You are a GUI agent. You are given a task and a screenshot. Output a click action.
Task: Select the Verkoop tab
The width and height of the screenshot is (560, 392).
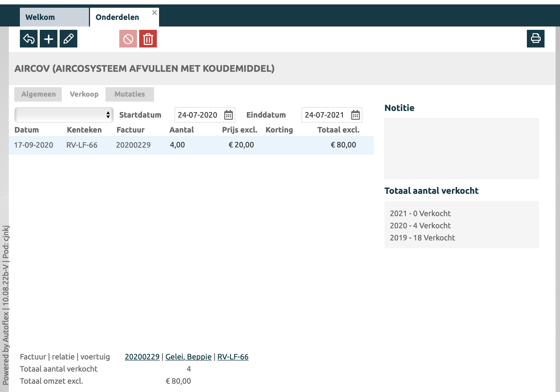pyautogui.click(x=84, y=94)
